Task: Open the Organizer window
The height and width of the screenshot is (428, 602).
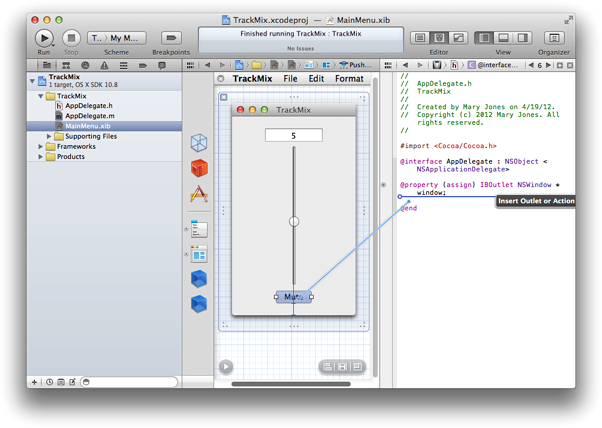Action: tap(554, 38)
